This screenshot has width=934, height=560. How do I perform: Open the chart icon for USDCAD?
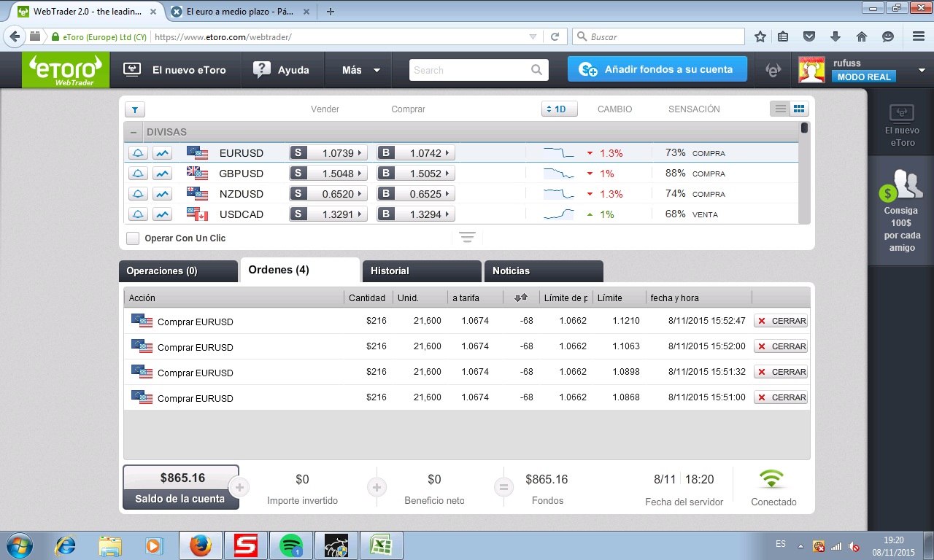[x=162, y=214]
